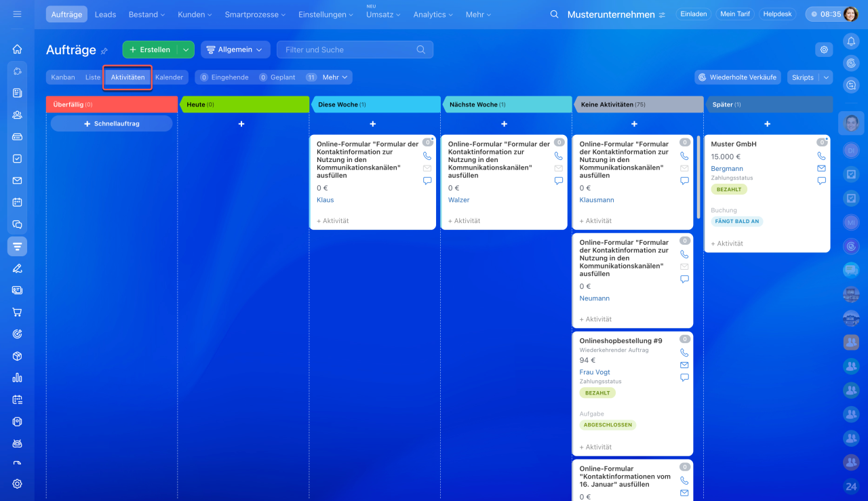The height and width of the screenshot is (501, 868).
Task: Click the magnifier icon in top bar
Action: pyautogui.click(x=554, y=14)
